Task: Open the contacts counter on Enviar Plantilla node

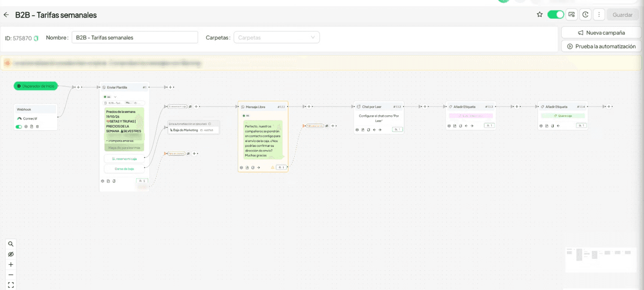Action: [142, 181]
